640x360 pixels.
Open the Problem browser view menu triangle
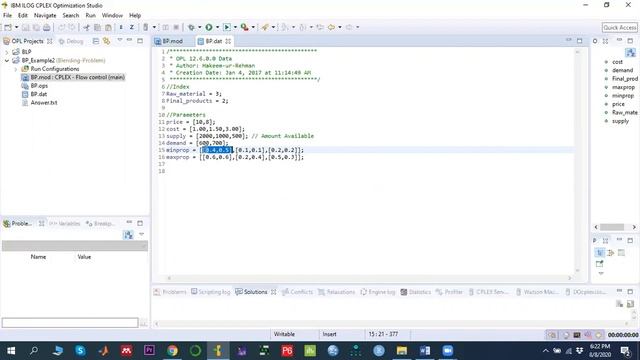point(141,234)
